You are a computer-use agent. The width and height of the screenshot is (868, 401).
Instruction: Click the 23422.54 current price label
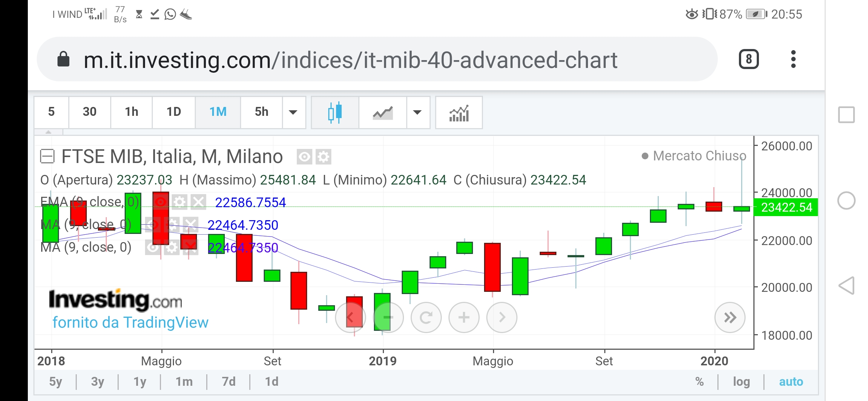click(786, 207)
